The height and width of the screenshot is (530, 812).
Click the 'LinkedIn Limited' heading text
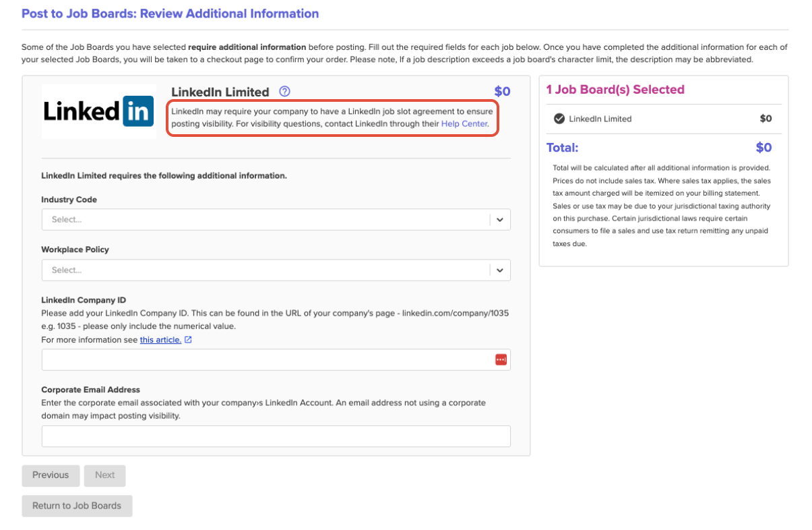(x=220, y=92)
